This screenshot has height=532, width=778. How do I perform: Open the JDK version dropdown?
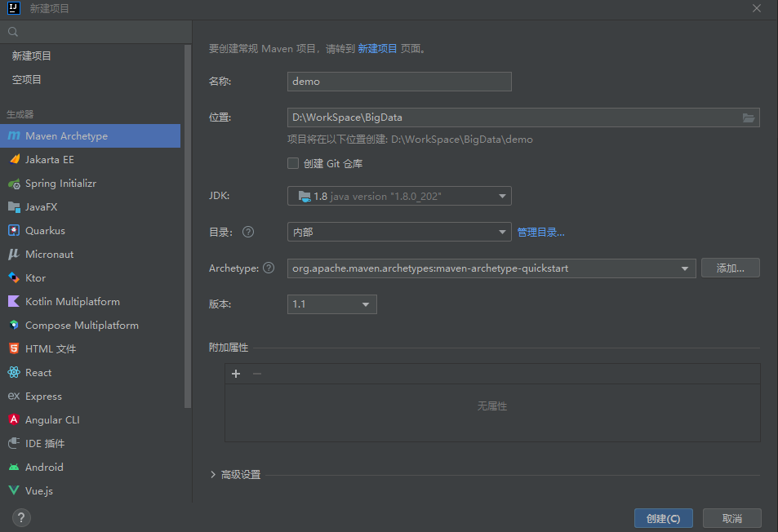(x=399, y=196)
